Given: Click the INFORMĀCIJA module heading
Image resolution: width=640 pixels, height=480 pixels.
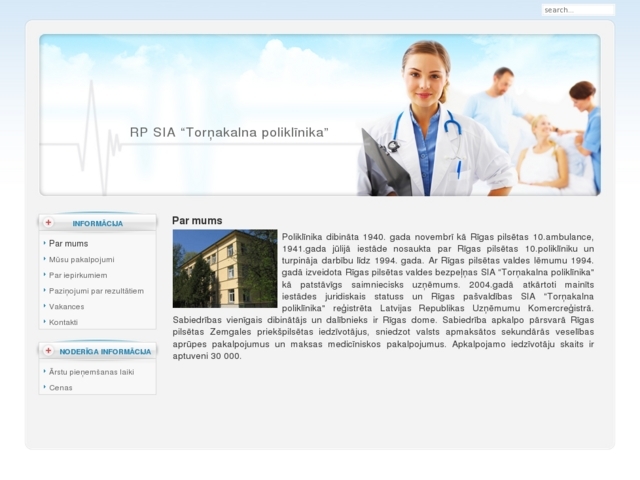Looking at the screenshot, I should pos(98,224).
